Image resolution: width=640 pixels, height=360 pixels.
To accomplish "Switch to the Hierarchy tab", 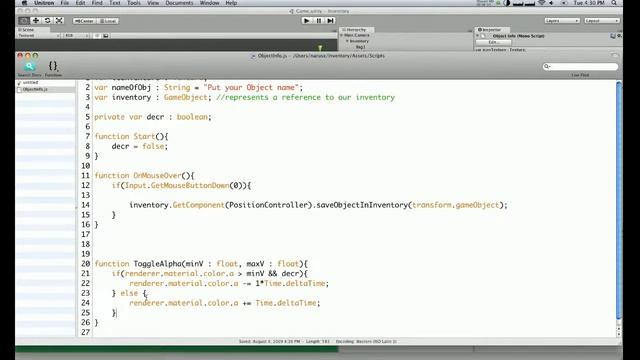I will [356, 30].
